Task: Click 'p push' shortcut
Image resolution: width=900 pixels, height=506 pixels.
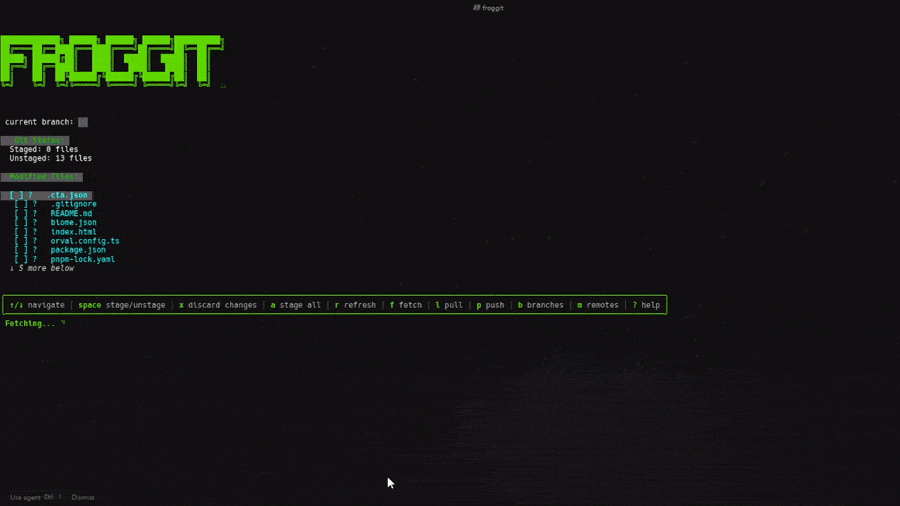Action: click(x=490, y=305)
